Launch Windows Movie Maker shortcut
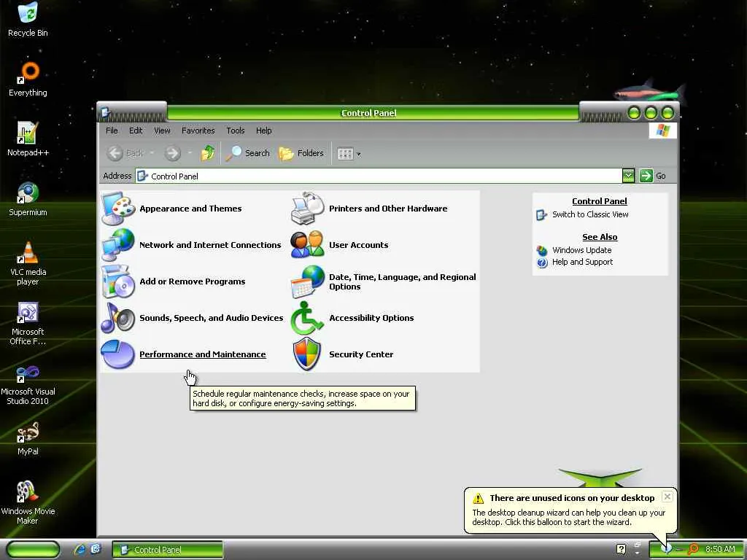747x560 pixels. [x=28, y=502]
